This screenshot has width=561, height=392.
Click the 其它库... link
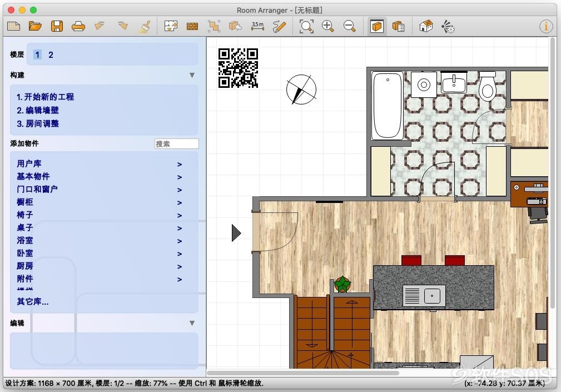pyautogui.click(x=33, y=301)
